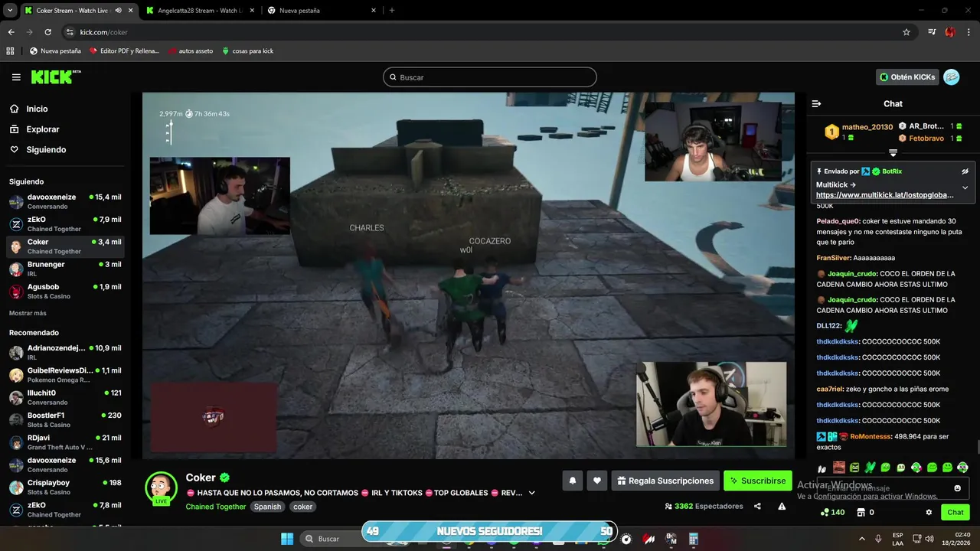Collapse the chat panel arrow icon

tap(816, 104)
